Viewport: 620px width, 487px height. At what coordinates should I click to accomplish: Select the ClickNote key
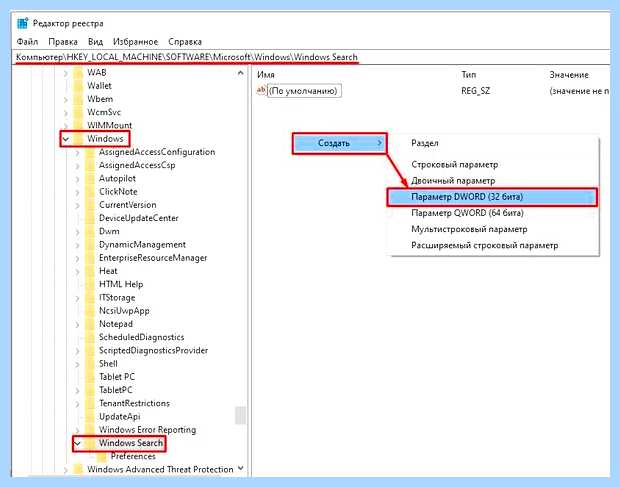pyautogui.click(x=118, y=192)
